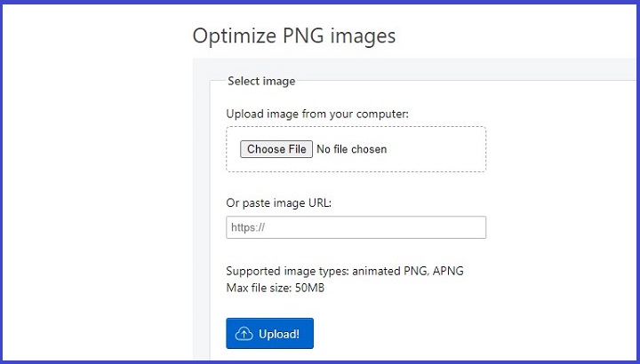Viewport: 640px width, 364px height.
Task: Click the "Optimize PNG images" heading
Action: [x=293, y=36]
